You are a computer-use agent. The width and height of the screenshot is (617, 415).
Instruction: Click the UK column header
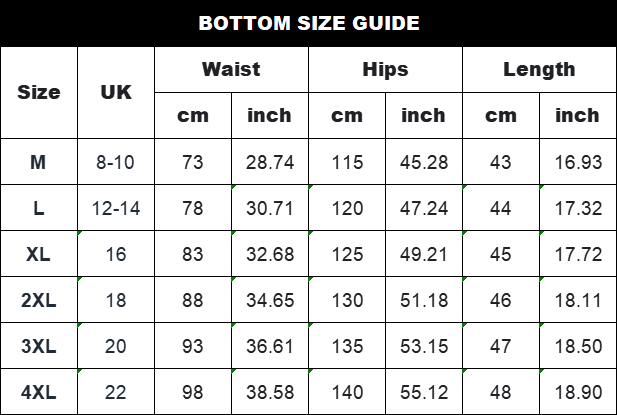[x=116, y=92]
